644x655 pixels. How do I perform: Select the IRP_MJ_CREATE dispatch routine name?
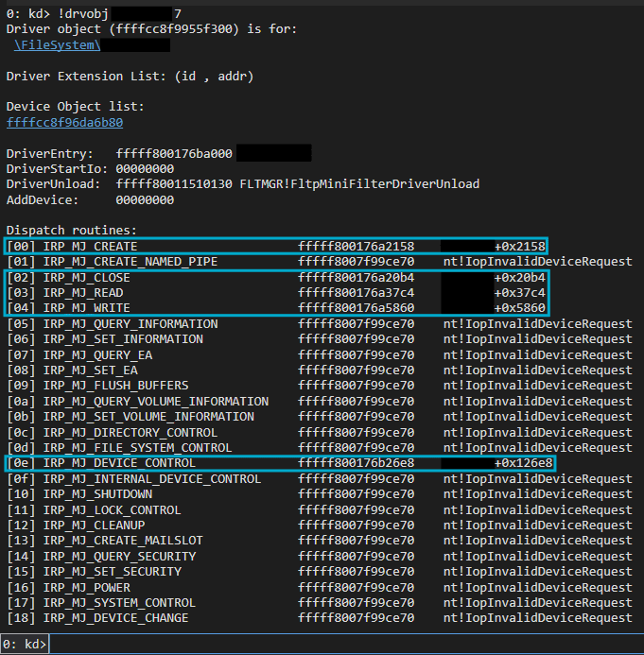coord(90,246)
